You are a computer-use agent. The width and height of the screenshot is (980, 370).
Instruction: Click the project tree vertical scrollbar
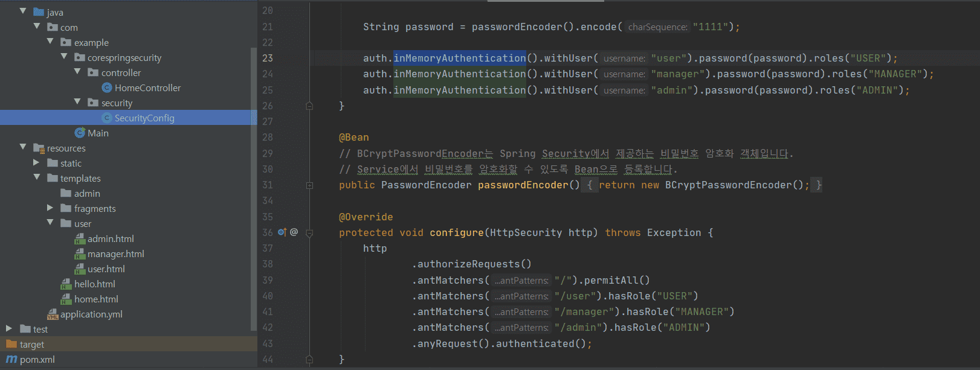coord(254,181)
